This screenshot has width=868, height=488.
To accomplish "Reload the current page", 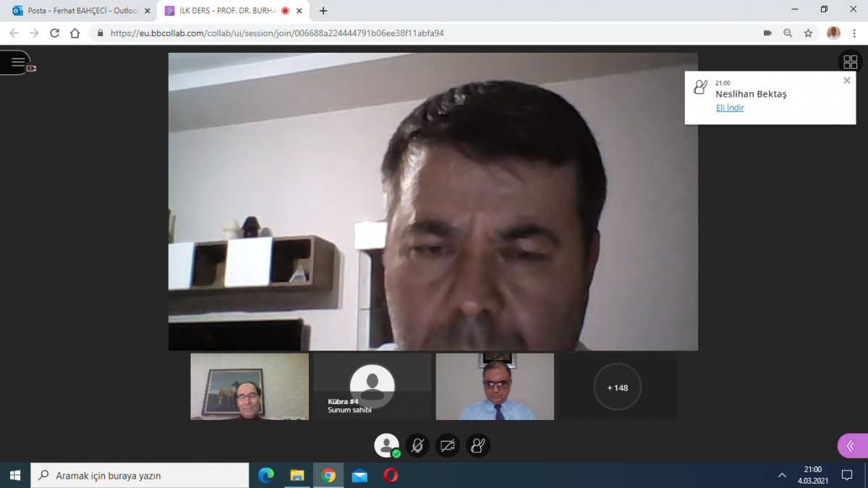I will point(54,33).
